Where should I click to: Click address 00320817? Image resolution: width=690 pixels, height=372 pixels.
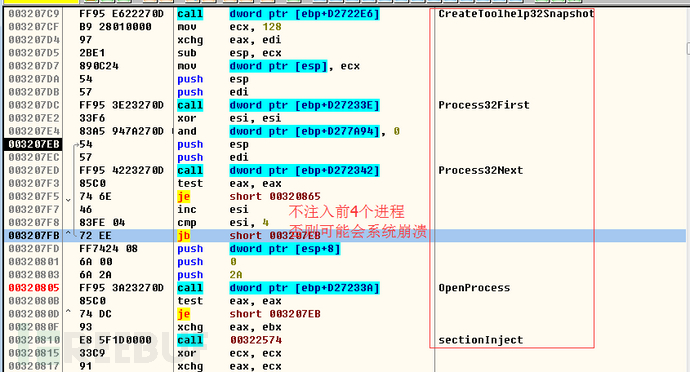click(34, 366)
